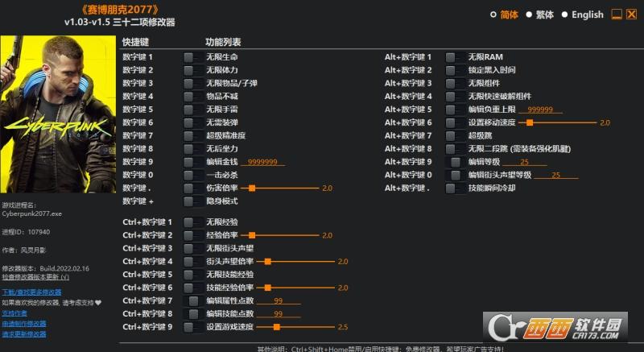Toggle 无限经验 switch
Screen dimensions: 644x352
click(192, 222)
